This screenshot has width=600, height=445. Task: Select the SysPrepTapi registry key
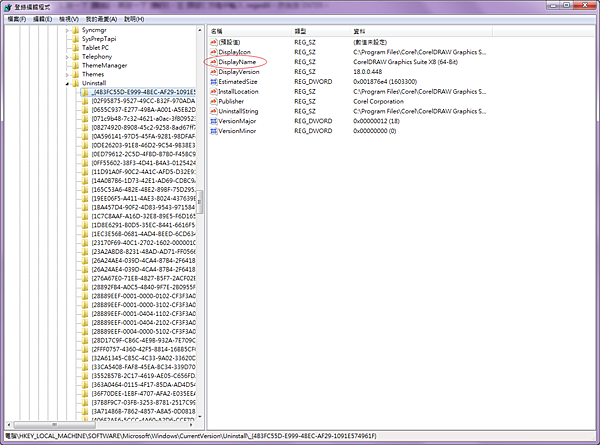pyautogui.click(x=99, y=39)
